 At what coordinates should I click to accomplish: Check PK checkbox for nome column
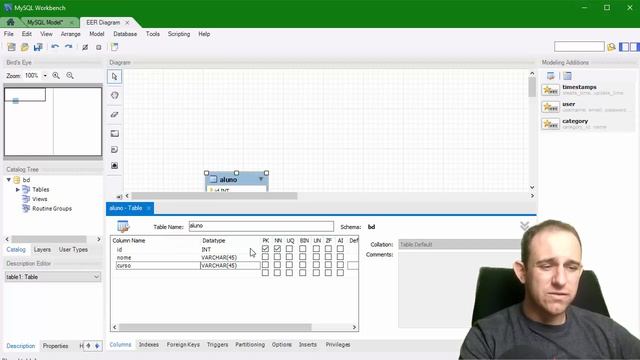(x=265, y=257)
